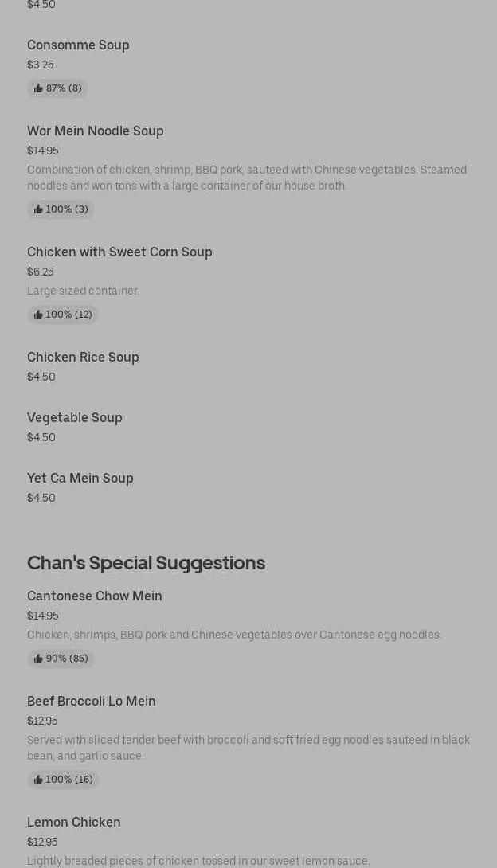Choose Chicken Rice Soup from menu
The width and height of the screenshot is (497, 868).
(x=83, y=358)
